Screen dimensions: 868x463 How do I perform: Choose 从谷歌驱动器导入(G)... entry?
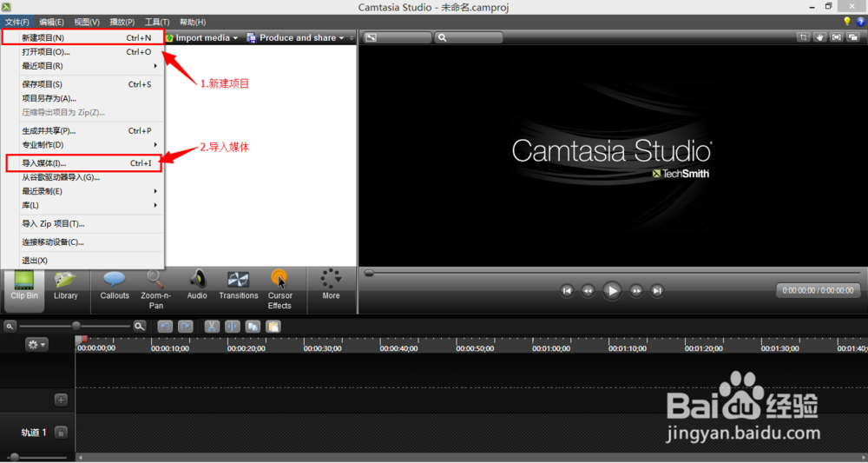[83, 177]
